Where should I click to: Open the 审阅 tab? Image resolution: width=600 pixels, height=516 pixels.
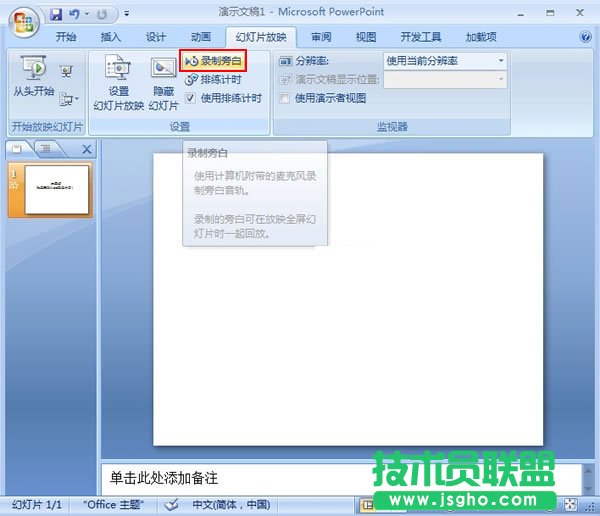point(321,37)
